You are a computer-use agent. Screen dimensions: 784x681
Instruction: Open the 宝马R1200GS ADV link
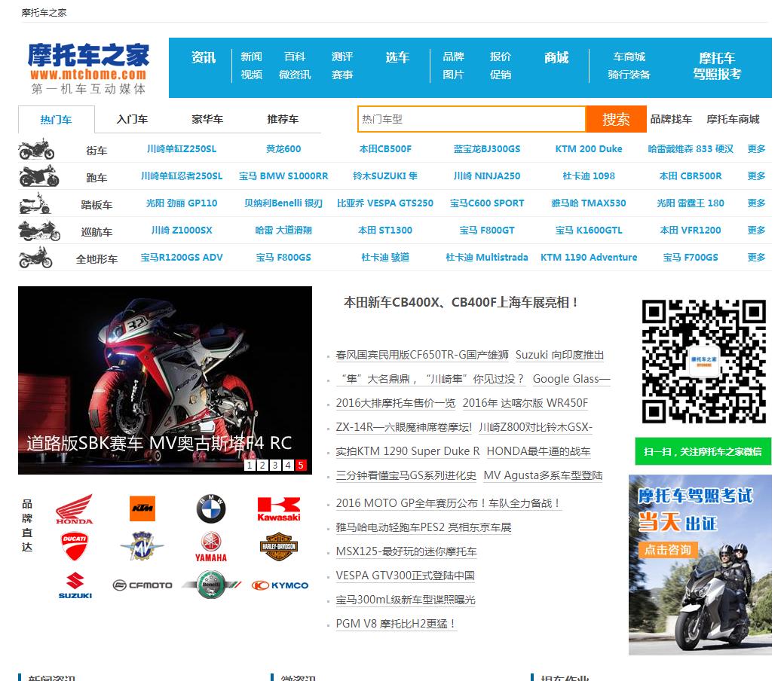(182, 258)
